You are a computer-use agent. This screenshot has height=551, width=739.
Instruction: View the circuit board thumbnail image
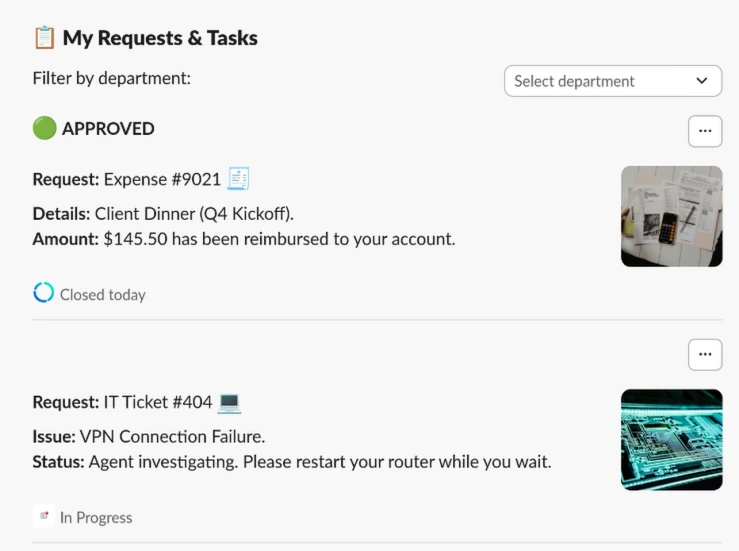pos(671,439)
